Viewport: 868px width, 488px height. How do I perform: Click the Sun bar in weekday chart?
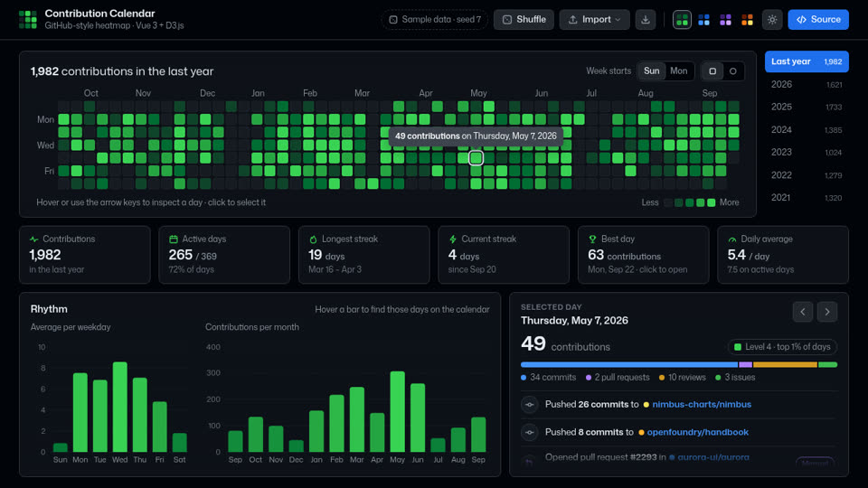click(61, 447)
